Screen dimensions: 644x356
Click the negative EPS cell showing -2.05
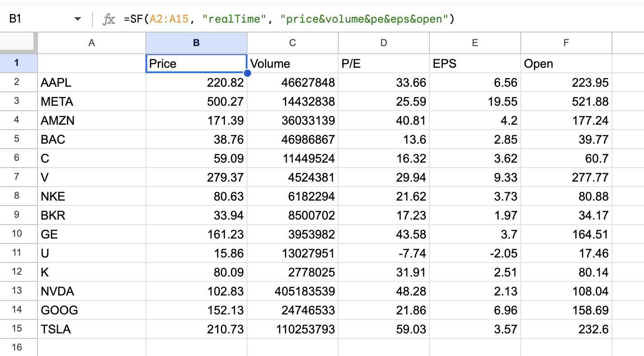click(475, 253)
